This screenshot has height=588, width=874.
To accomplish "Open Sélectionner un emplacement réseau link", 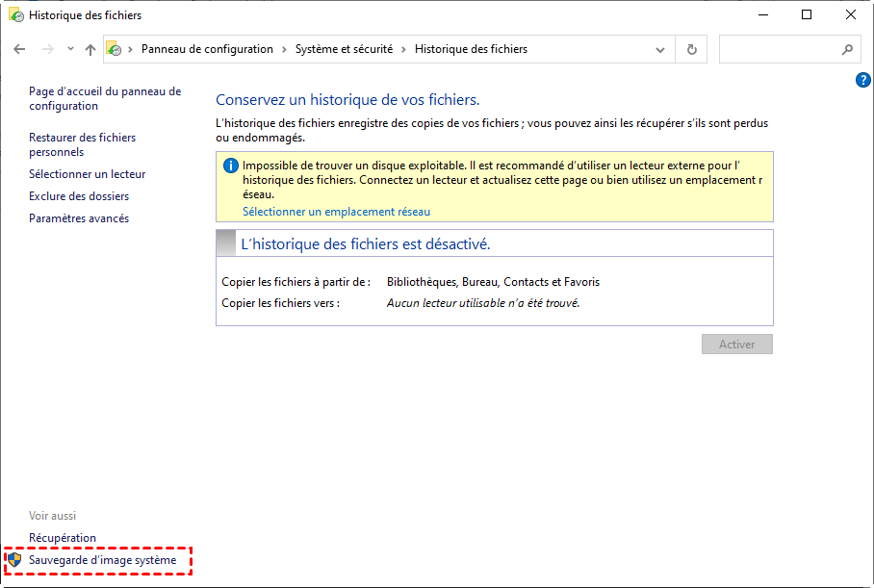I will 336,212.
